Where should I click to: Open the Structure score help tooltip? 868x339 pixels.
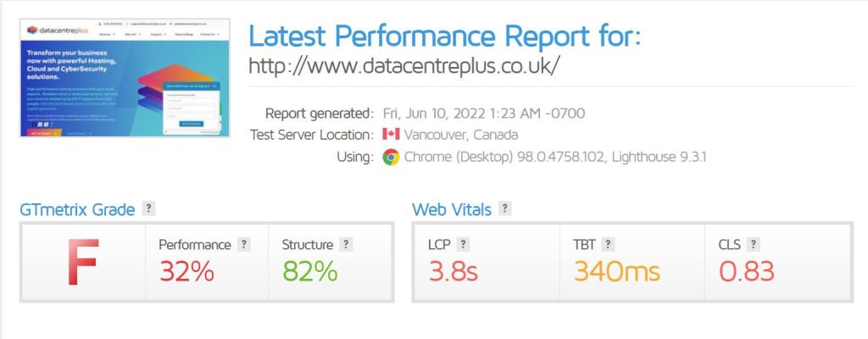click(x=346, y=245)
